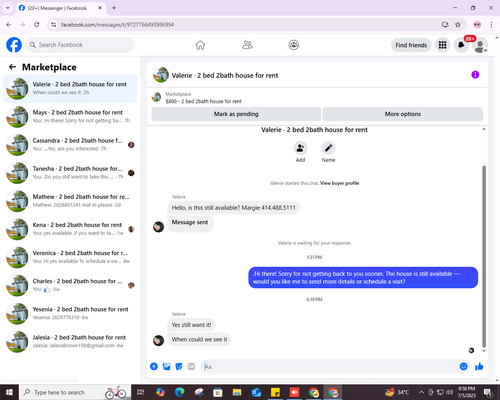Open the Mathew conversation
The image size is (500, 400).
[70, 201]
